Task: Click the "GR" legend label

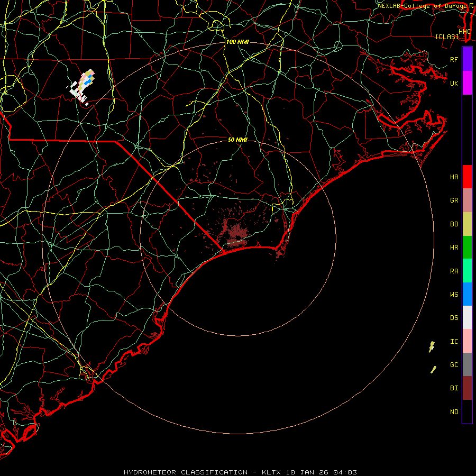Action: tap(454, 200)
